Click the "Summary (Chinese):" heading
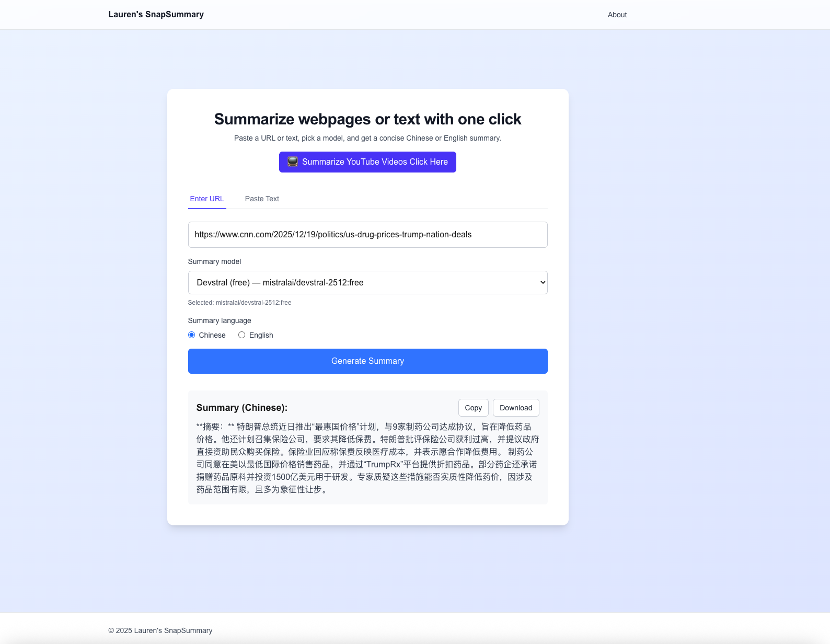830x644 pixels. point(241,408)
